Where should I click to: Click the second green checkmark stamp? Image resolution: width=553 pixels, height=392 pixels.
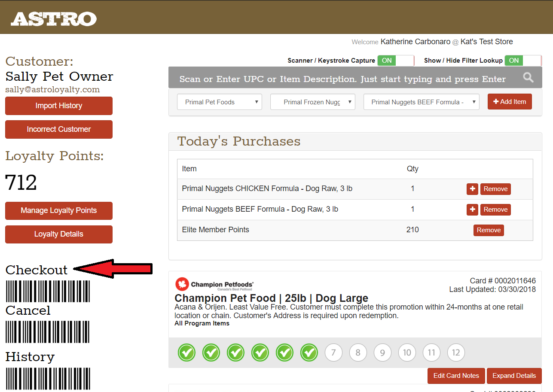tap(211, 352)
